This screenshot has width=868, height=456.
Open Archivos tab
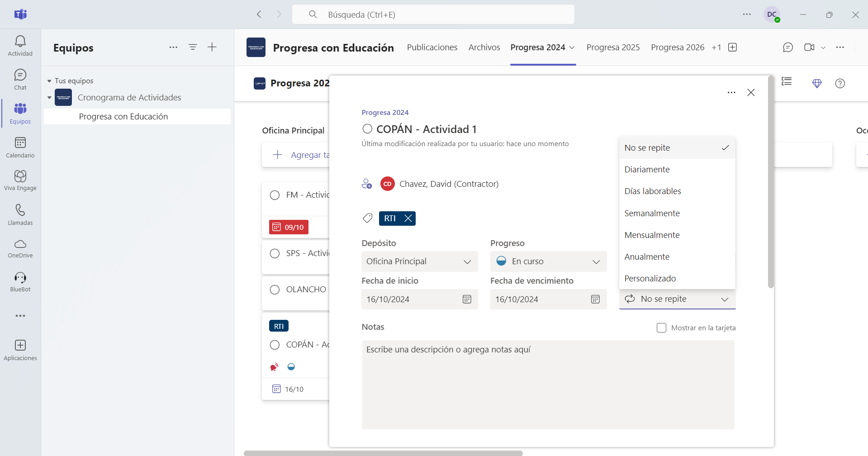(484, 47)
